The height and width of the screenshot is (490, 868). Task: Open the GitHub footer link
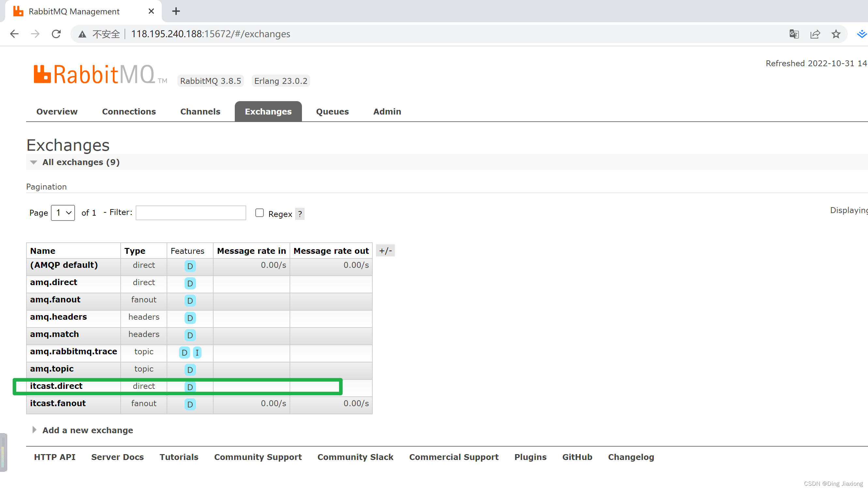tap(577, 457)
